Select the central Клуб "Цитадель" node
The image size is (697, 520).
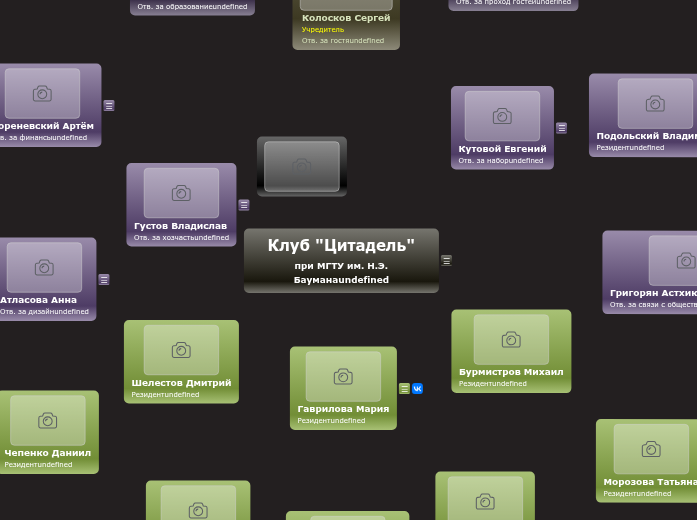pos(341,260)
